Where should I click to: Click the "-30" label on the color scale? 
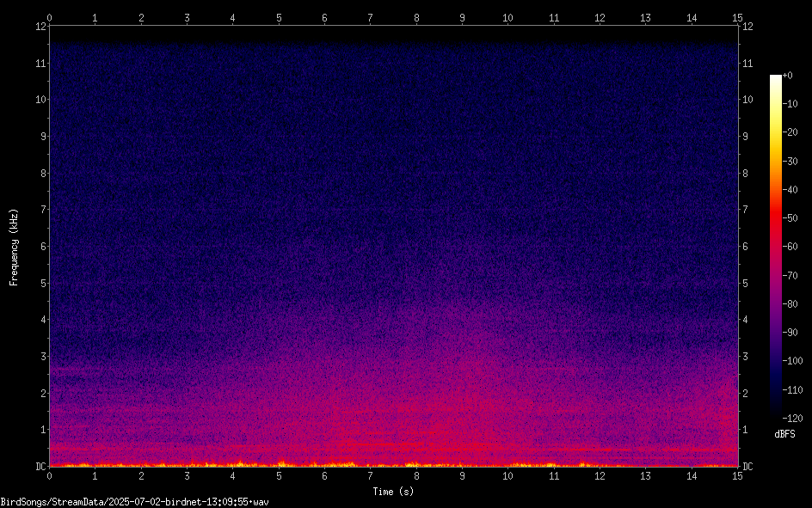790,162
